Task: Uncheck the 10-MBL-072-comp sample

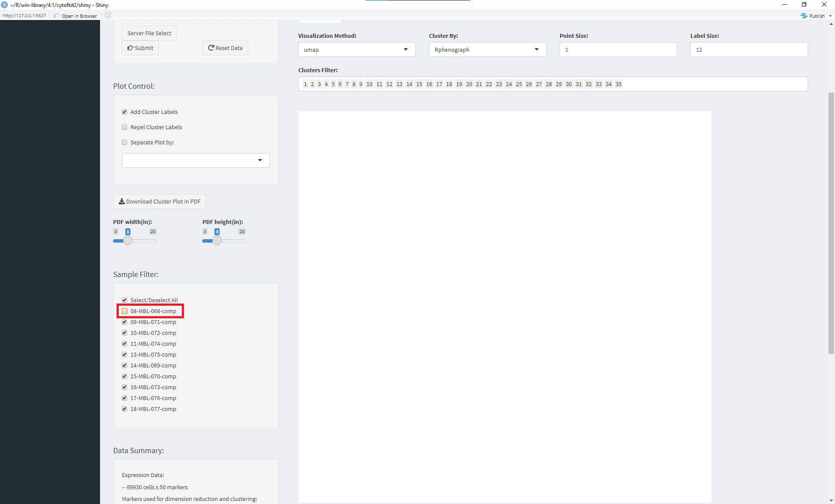Action: (124, 333)
